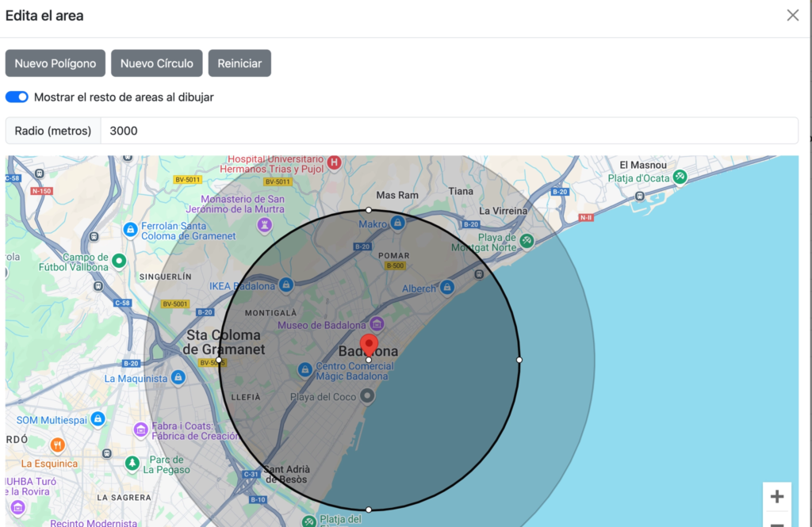The image size is (812, 527).
Task: Select the circle's left edge handle
Action: pos(219,360)
